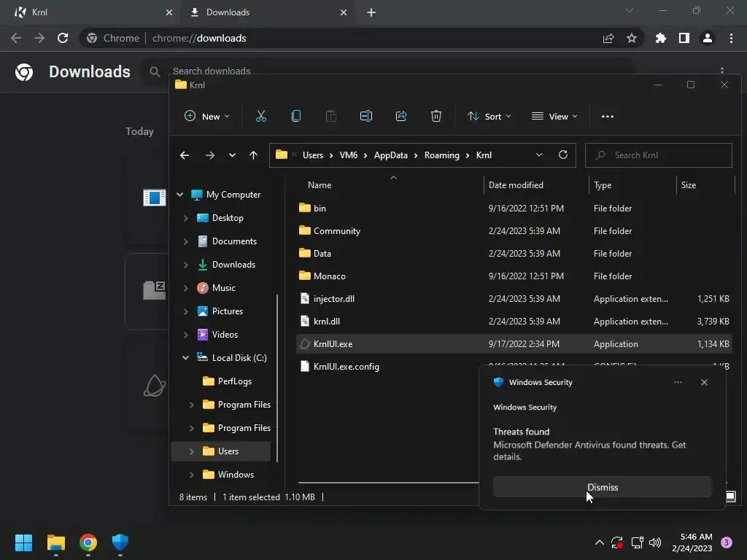747x560 pixels.
Task: Open the See more ellipsis in Explorer toolbar
Action: pos(608,116)
